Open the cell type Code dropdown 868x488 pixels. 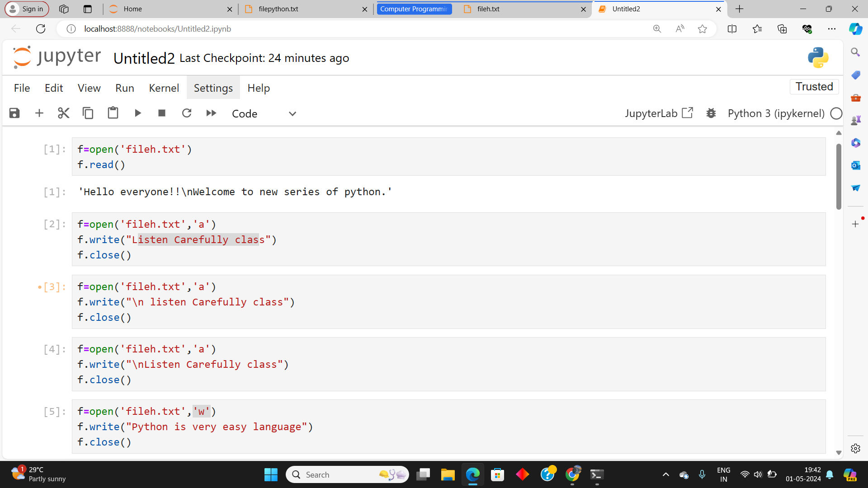click(x=264, y=114)
